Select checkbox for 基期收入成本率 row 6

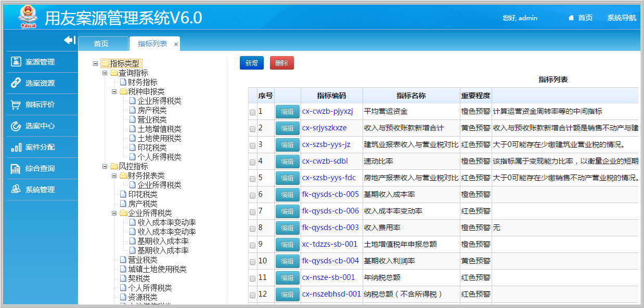coord(253,195)
